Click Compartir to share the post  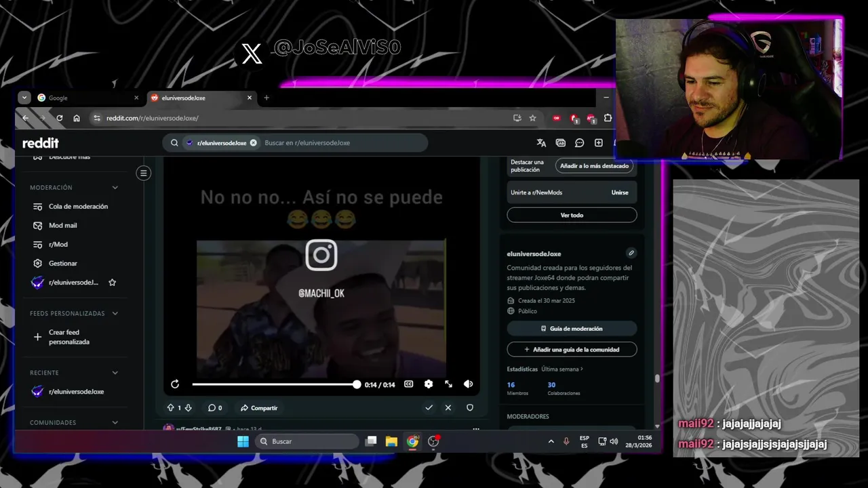pyautogui.click(x=259, y=408)
